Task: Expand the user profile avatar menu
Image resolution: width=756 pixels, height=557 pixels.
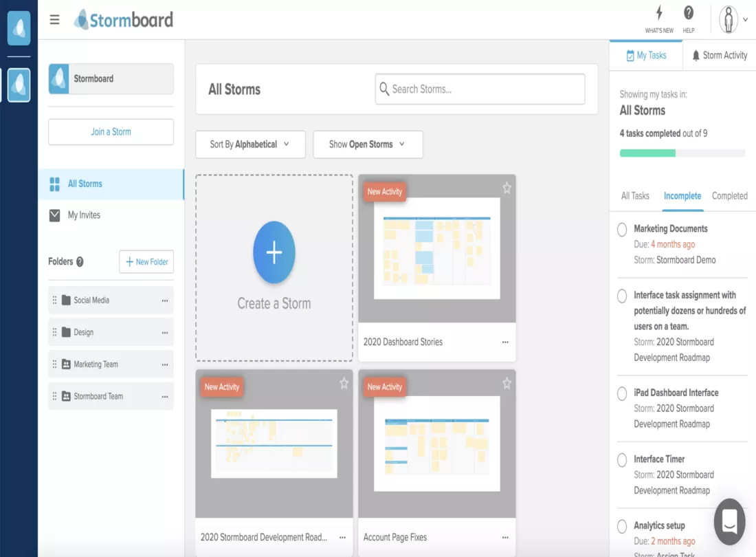Action: click(733, 20)
